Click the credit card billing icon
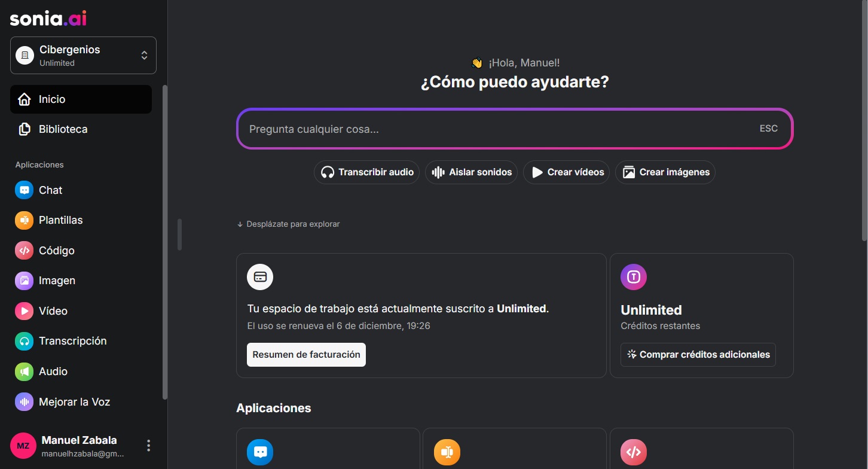This screenshot has height=469, width=868. pyautogui.click(x=260, y=277)
